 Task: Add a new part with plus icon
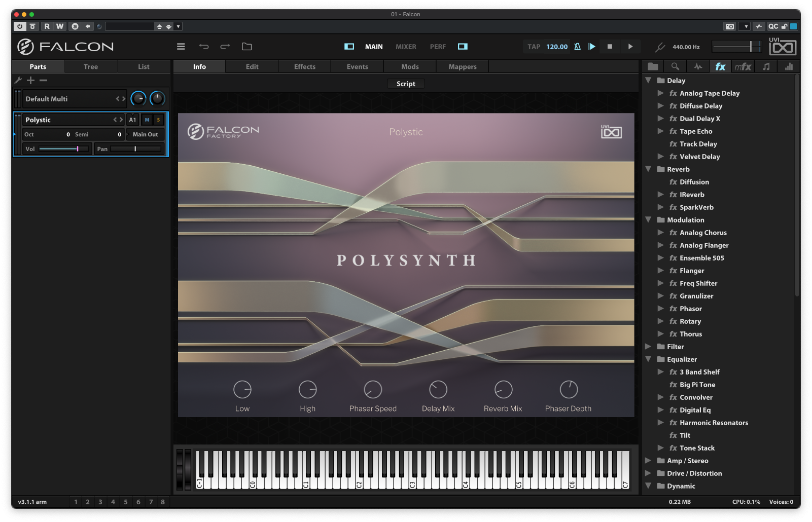[30, 80]
